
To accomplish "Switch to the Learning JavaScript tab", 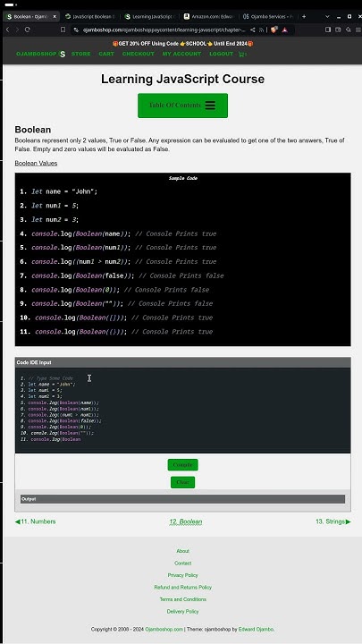I will coord(150,16).
